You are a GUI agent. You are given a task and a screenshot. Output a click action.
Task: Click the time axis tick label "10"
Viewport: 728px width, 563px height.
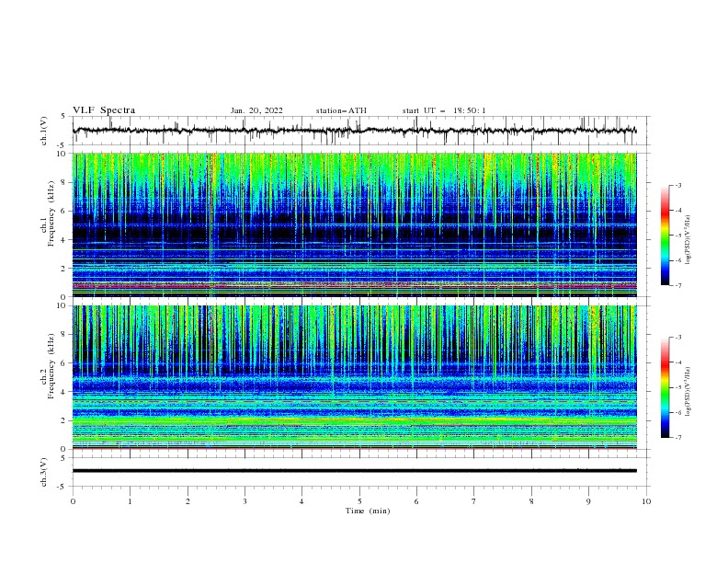pos(646,501)
